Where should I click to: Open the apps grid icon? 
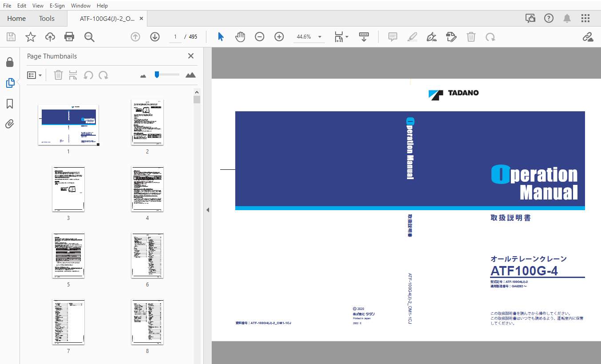click(585, 18)
